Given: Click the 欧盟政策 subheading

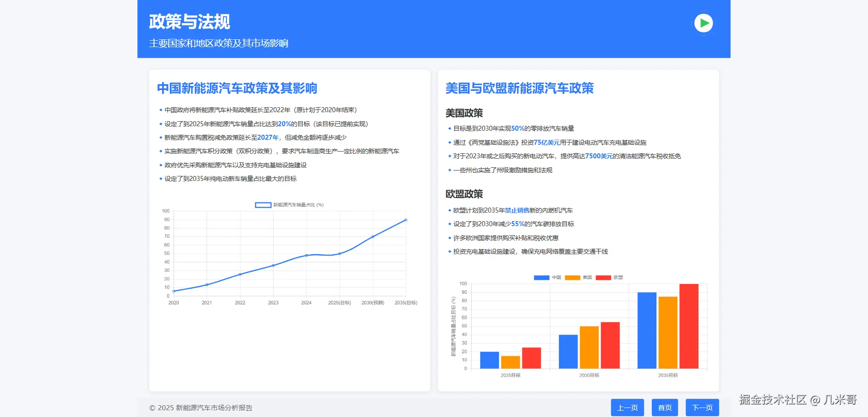Looking at the screenshot, I should click(464, 194).
